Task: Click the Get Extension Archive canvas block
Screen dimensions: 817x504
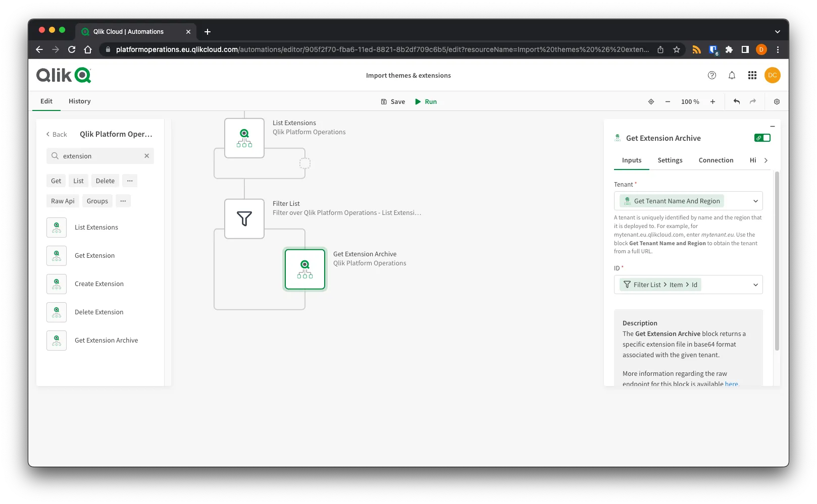Action: coord(305,269)
